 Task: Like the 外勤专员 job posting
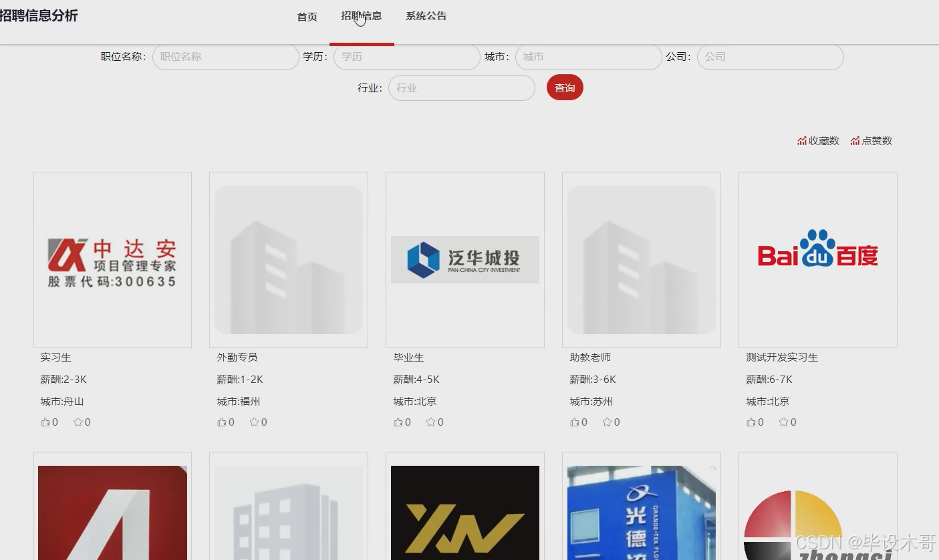222,422
